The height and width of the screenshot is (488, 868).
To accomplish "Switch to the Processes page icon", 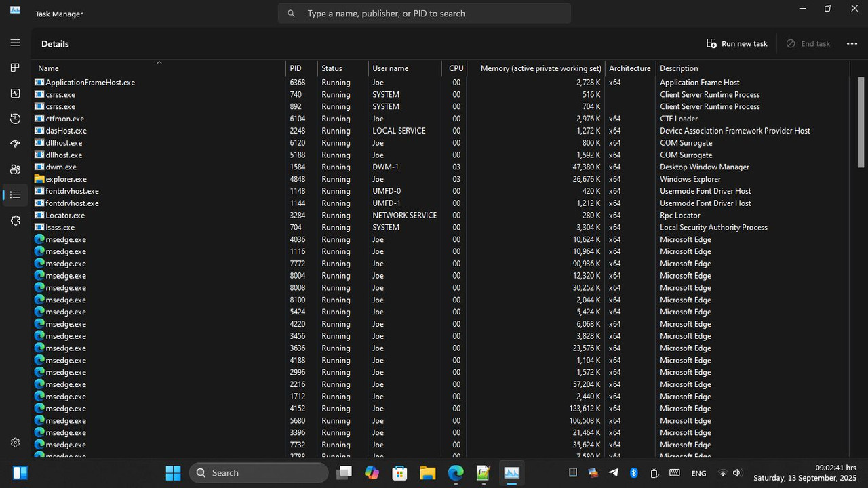I will coord(15,68).
